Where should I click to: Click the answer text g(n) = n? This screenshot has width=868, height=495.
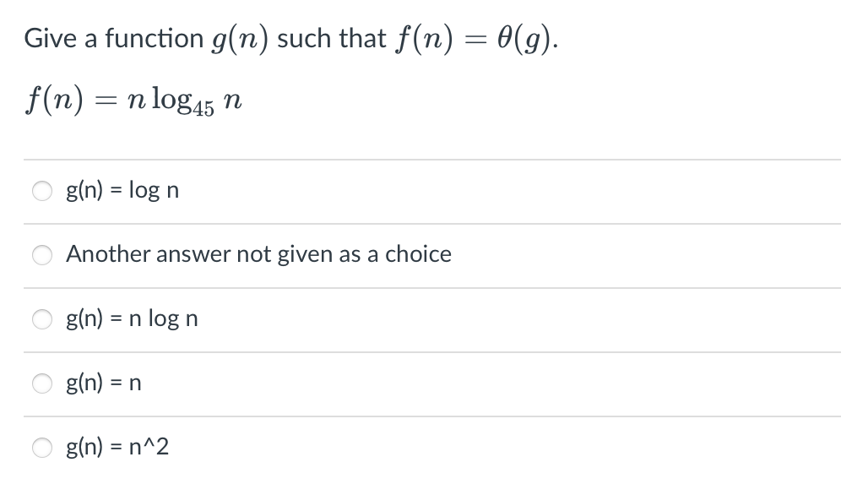coord(103,383)
